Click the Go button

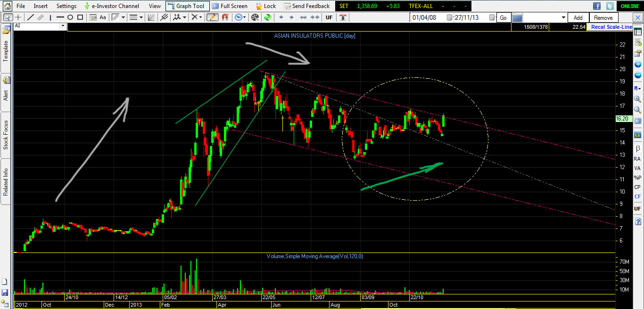pyautogui.click(x=503, y=17)
